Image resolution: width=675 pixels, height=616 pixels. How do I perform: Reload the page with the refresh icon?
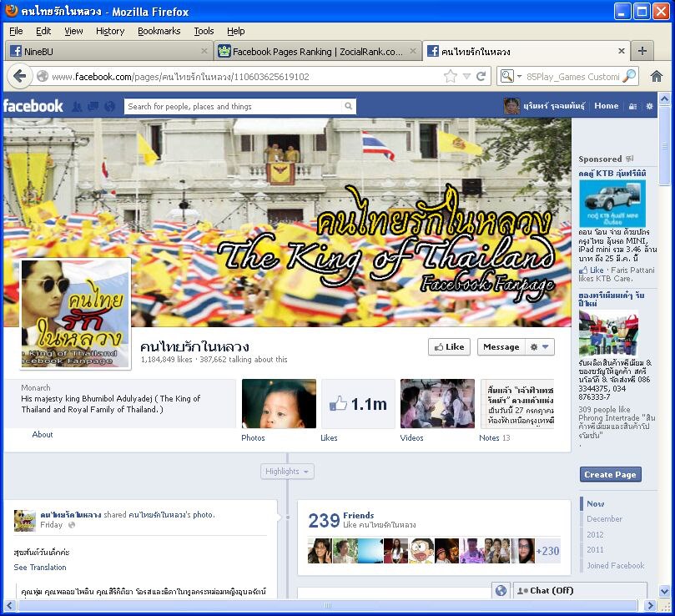pos(481,76)
